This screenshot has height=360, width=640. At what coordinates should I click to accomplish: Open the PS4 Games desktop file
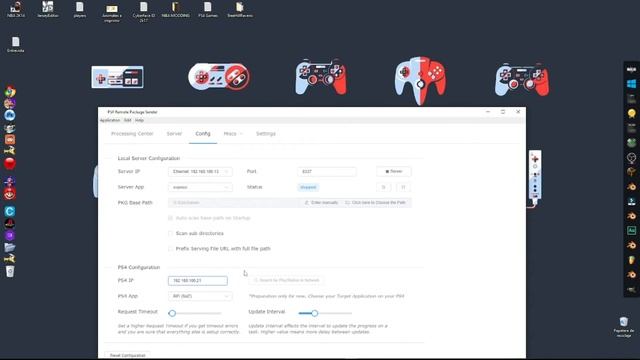point(208,9)
